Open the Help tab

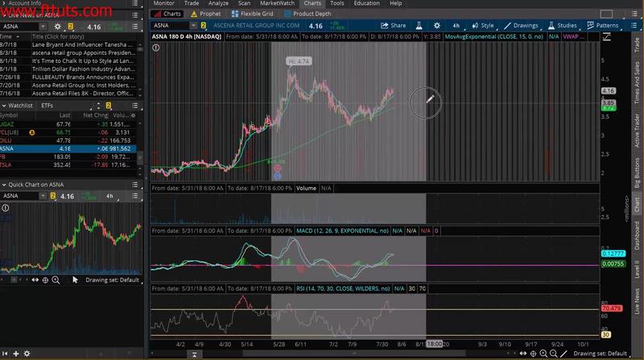tap(395, 3)
